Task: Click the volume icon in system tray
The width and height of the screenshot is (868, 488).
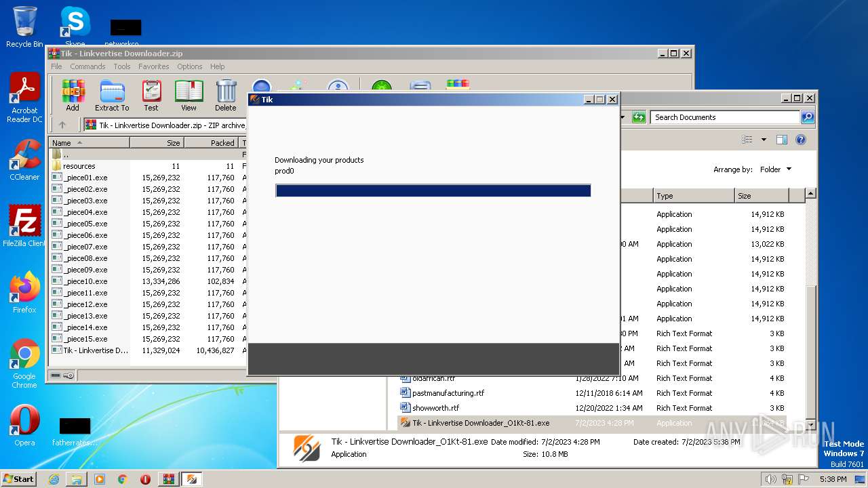Action: [770, 479]
